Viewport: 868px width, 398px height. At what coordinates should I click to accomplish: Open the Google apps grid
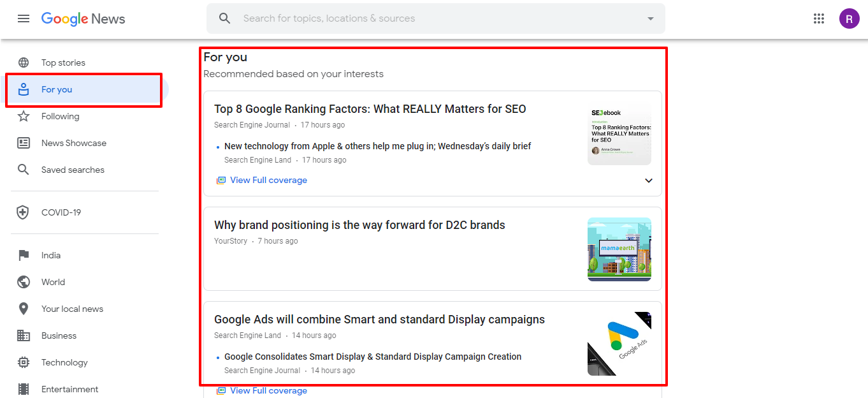(819, 18)
